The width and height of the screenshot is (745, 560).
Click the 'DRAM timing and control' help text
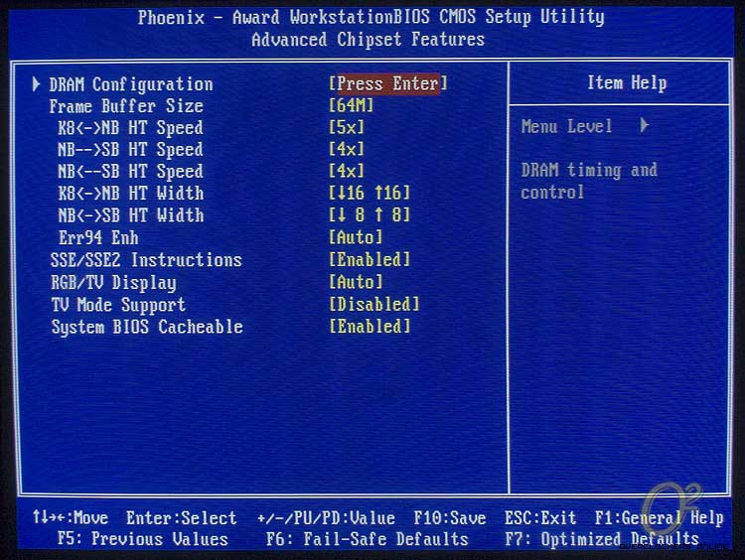589,182
